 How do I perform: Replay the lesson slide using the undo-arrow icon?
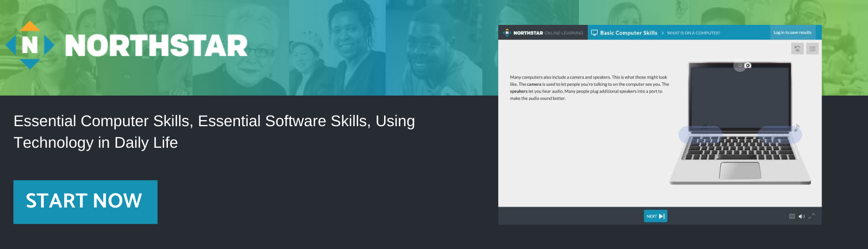tap(798, 49)
